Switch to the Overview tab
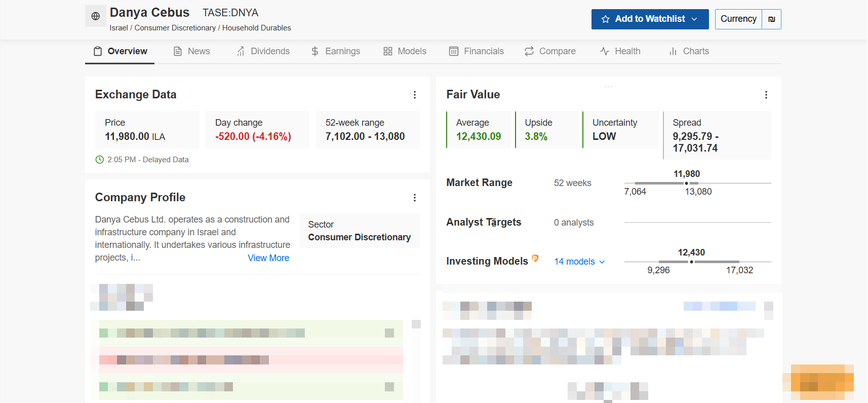Image resolution: width=868 pixels, height=403 pixels. coord(120,51)
